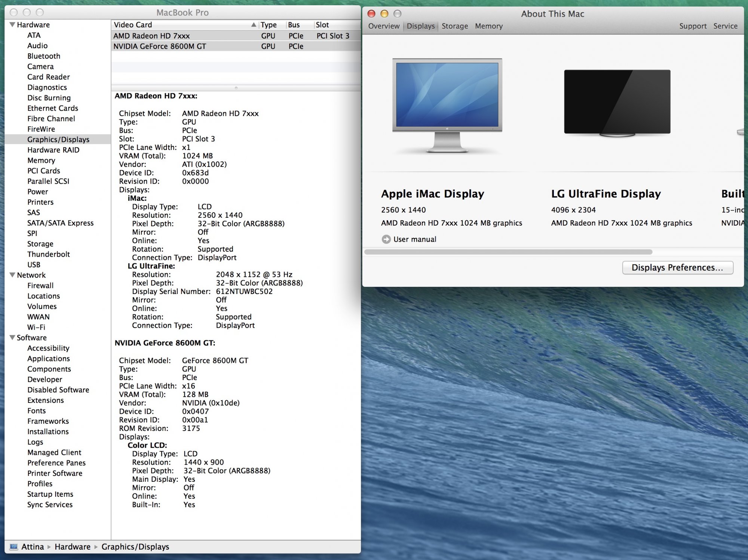The image size is (748, 560).
Task: Select Thunderbolt in the sidebar
Action: pyautogui.click(x=49, y=254)
